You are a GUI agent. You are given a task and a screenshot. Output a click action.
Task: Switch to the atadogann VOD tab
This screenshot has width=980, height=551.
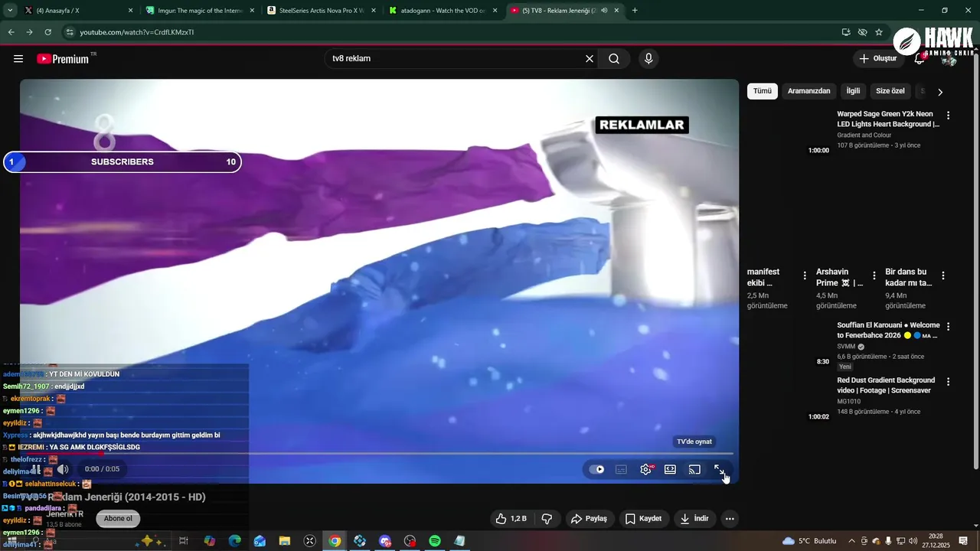coord(444,11)
